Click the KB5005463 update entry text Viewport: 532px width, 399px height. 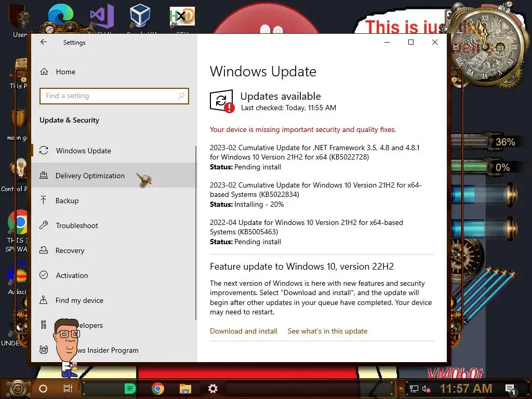tap(307, 227)
